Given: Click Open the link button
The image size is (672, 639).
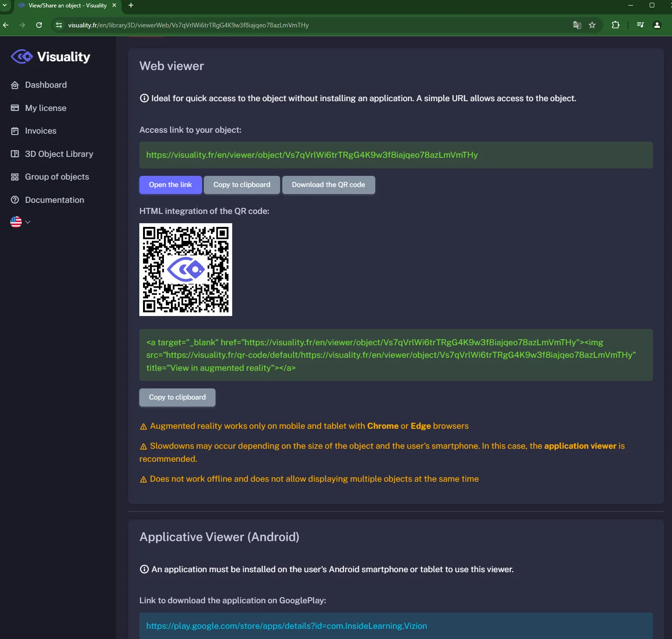Looking at the screenshot, I should coord(170,185).
